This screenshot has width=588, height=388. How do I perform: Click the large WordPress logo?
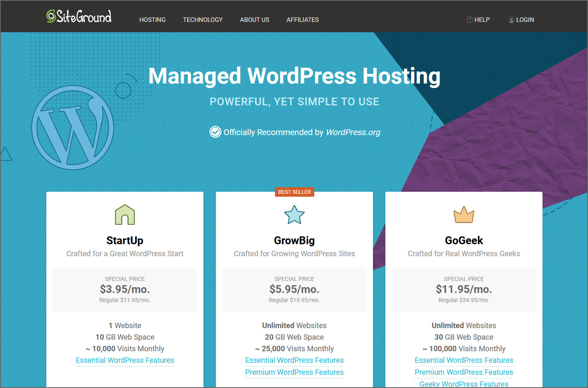73,128
